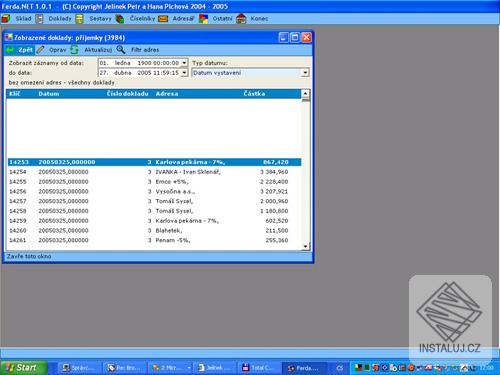Open the Doklady menu

tap(60, 19)
